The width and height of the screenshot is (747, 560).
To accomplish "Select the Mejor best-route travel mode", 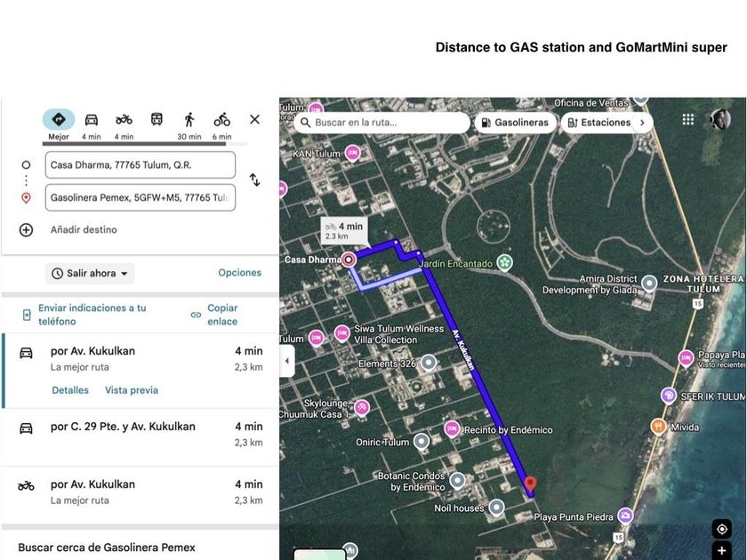I will tap(59, 124).
